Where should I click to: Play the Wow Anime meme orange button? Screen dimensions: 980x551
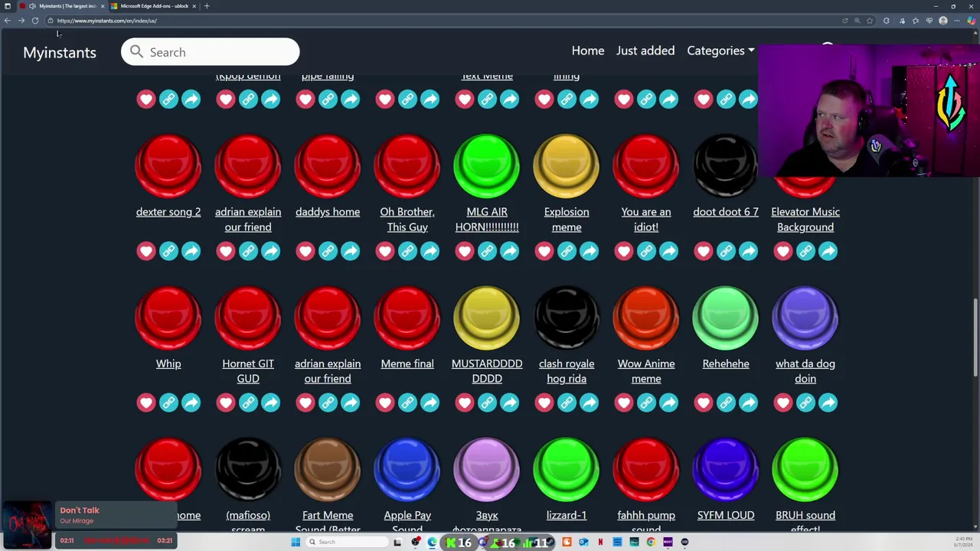pyautogui.click(x=646, y=318)
